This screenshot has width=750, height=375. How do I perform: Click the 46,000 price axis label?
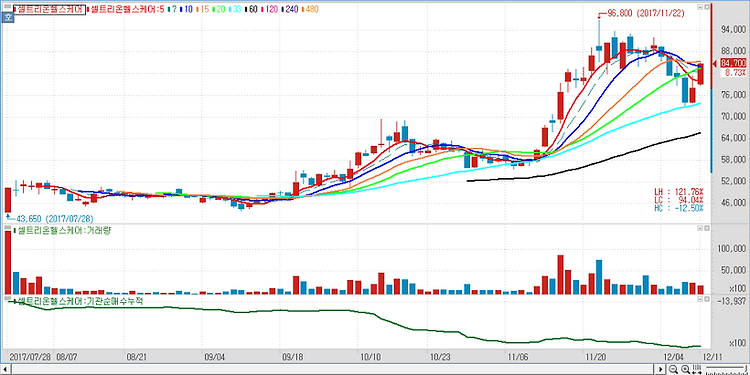point(732,203)
